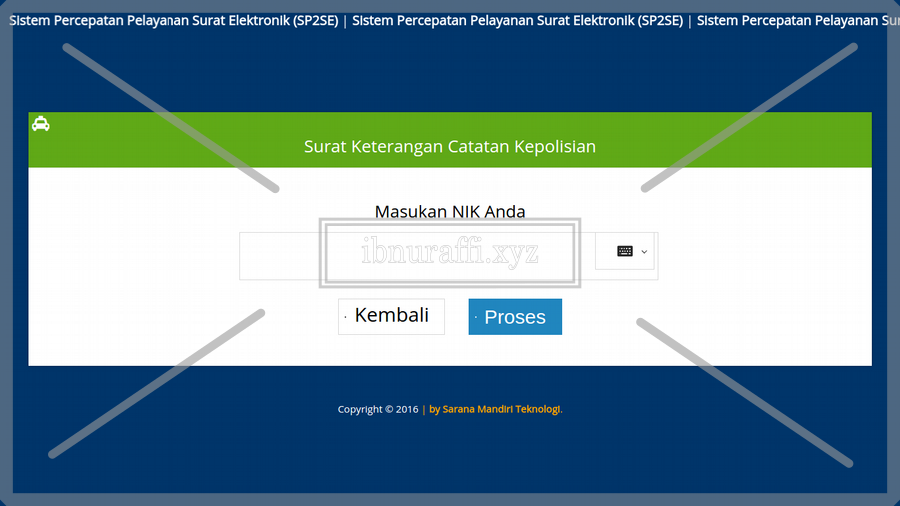
Task: Click the car icon in green header
Action: [41, 124]
